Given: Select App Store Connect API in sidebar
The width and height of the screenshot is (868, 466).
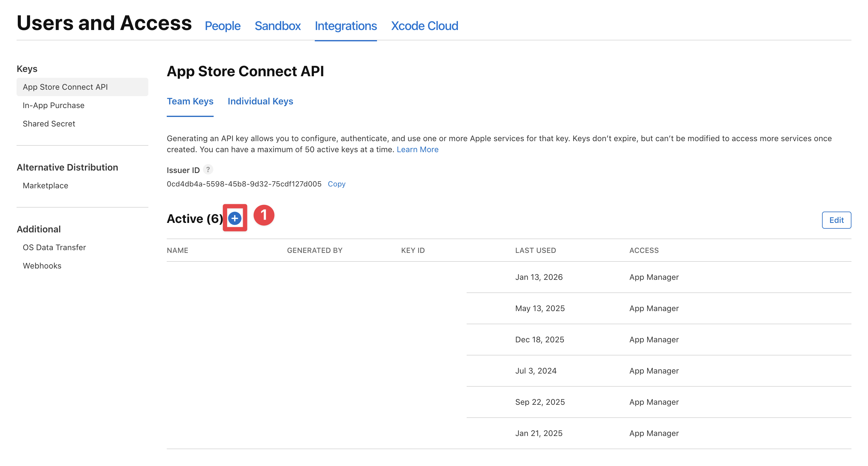Looking at the screenshot, I should [66, 87].
